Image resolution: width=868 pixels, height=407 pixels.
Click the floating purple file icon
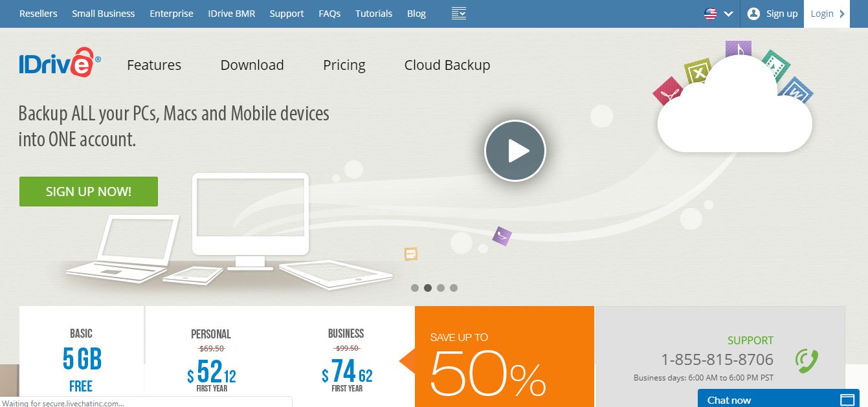pyautogui.click(x=502, y=236)
